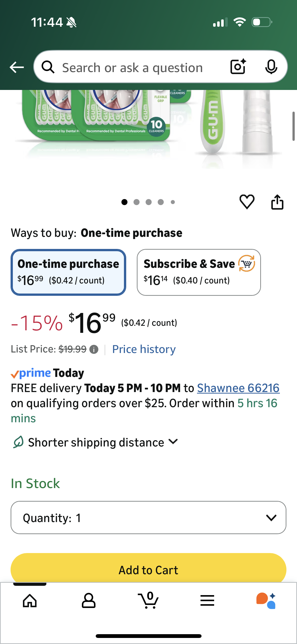Viewport: 297px width, 644px height.
Task: Go to the Home tab
Action: pyautogui.click(x=30, y=601)
